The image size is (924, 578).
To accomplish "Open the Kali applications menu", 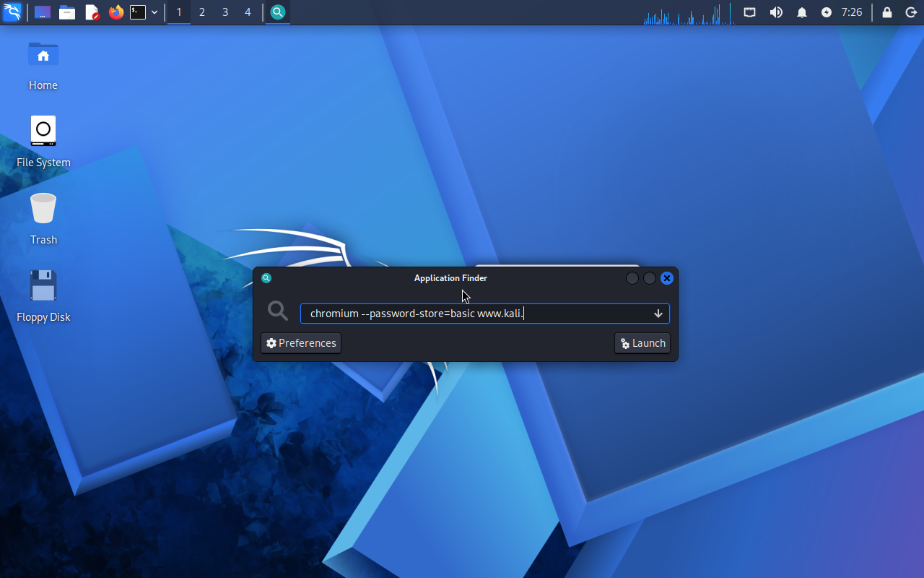I will (x=12, y=12).
